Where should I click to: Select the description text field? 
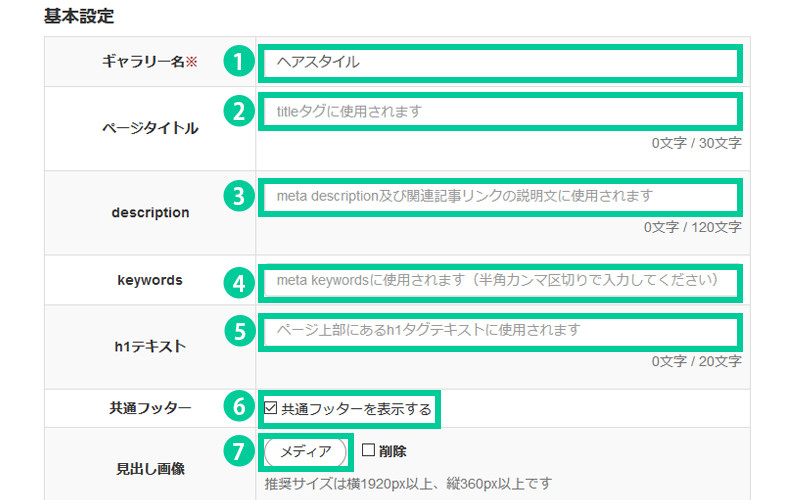point(500,196)
